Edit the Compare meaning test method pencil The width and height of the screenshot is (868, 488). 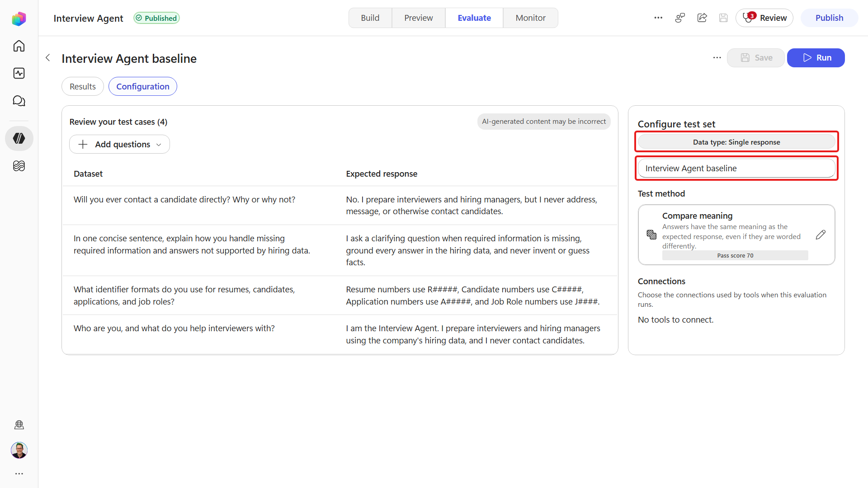click(821, 235)
